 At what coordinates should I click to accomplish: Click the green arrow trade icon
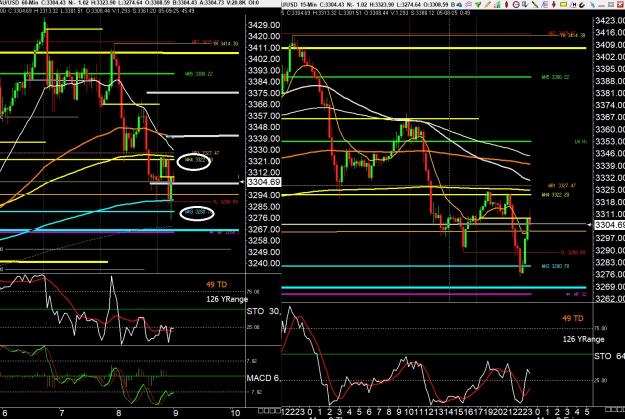(478, 5)
